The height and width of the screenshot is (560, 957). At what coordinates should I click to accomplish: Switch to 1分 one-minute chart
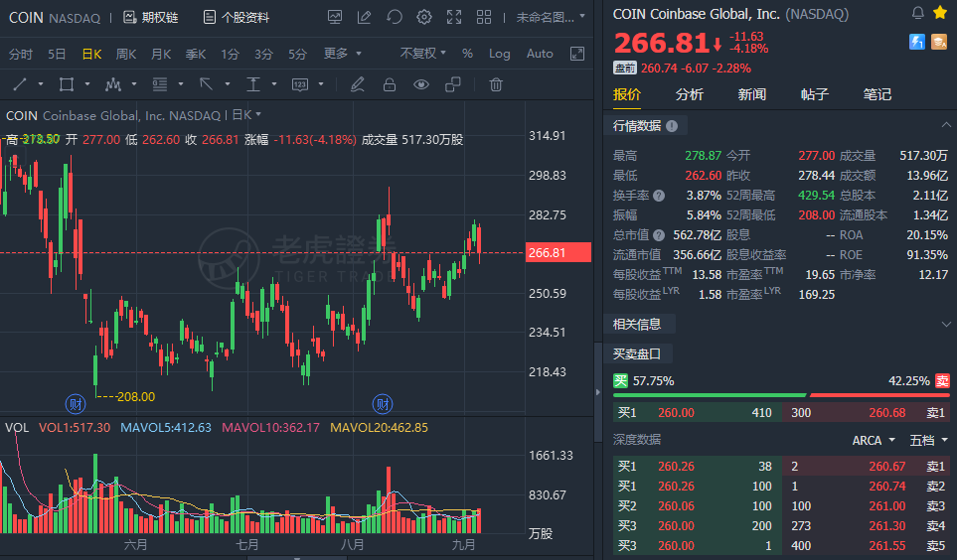point(231,54)
